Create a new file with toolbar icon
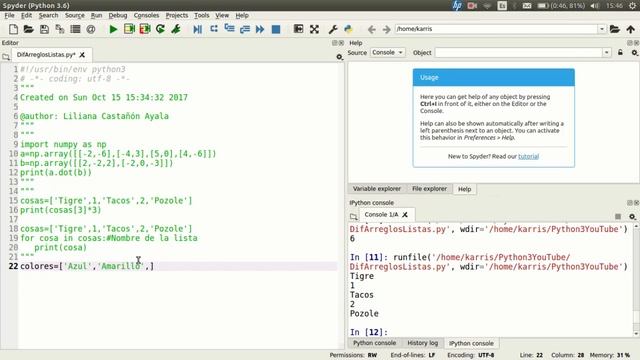This screenshot has width=640, height=360. click(x=13, y=29)
